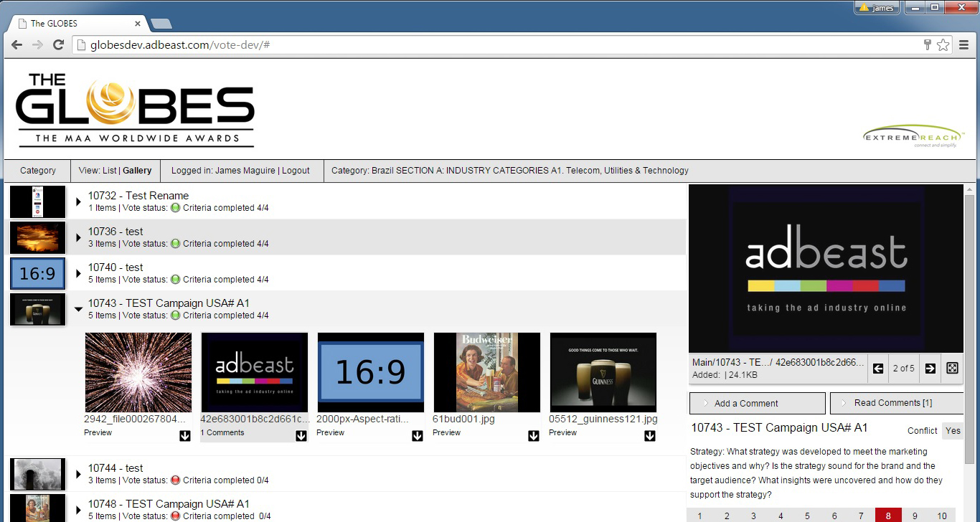This screenshot has width=980, height=522.
Task: Rate strategy score 1
Action: (699, 516)
